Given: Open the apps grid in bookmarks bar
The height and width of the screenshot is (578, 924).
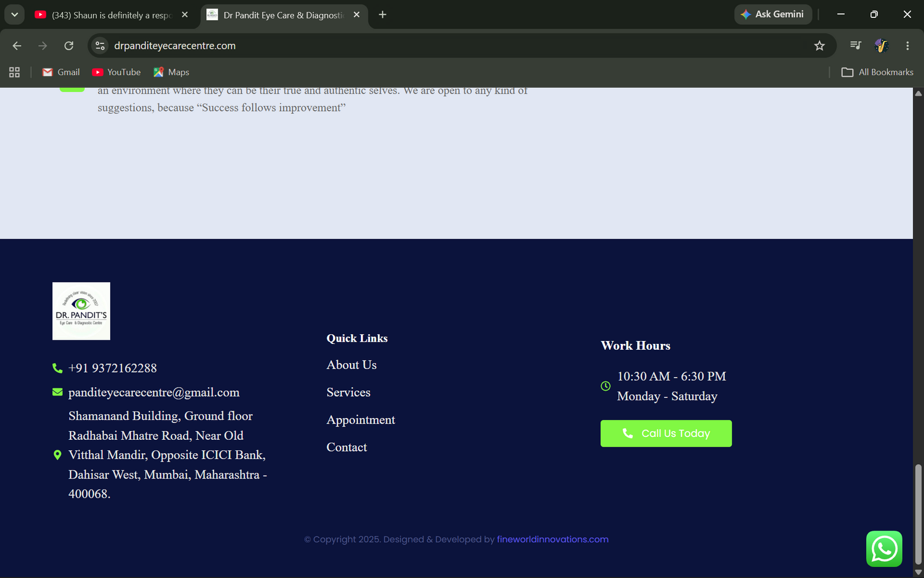Looking at the screenshot, I should (x=14, y=72).
